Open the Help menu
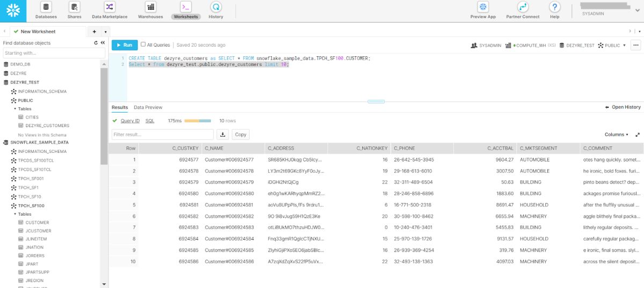 click(555, 10)
